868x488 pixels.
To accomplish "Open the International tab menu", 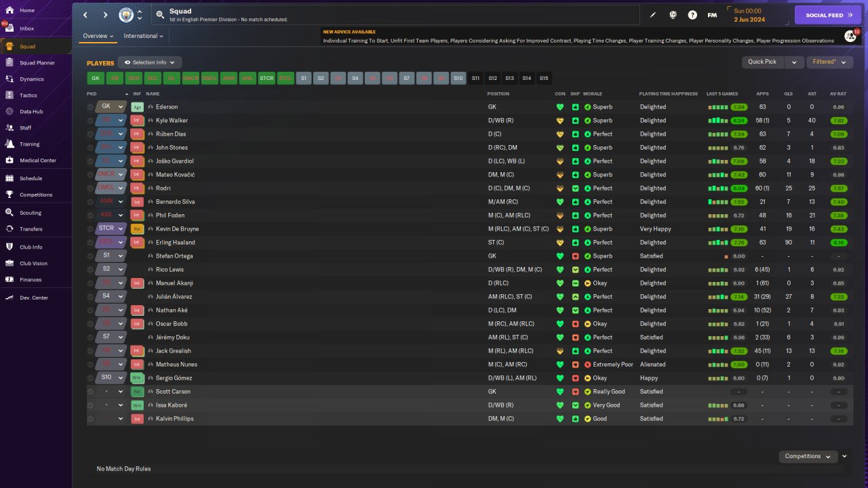I will (144, 36).
